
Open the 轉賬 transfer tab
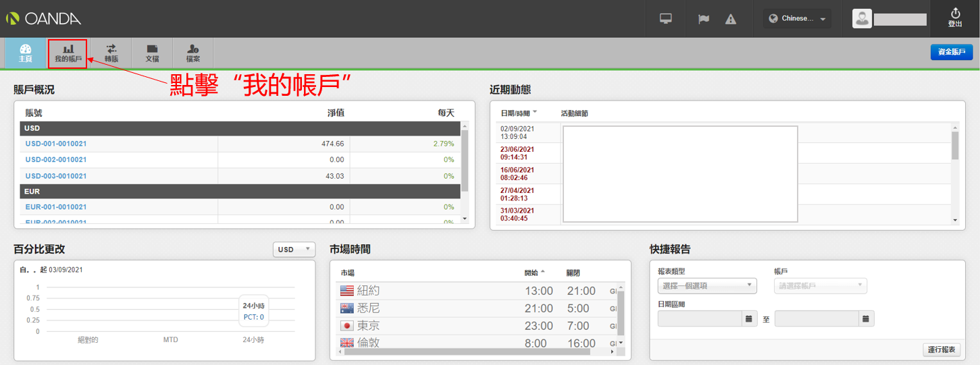(x=111, y=53)
